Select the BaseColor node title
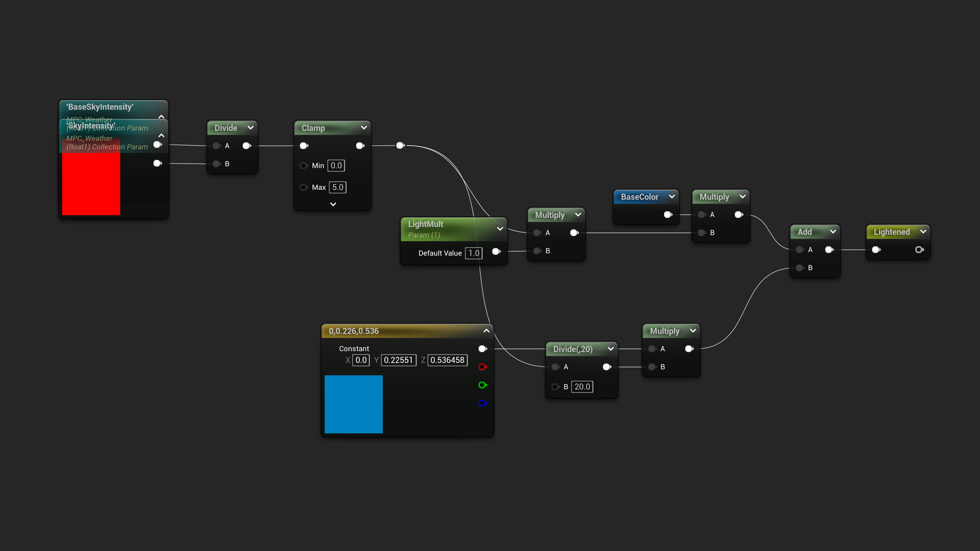This screenshot has width=980, height=551. click(640, 197)
